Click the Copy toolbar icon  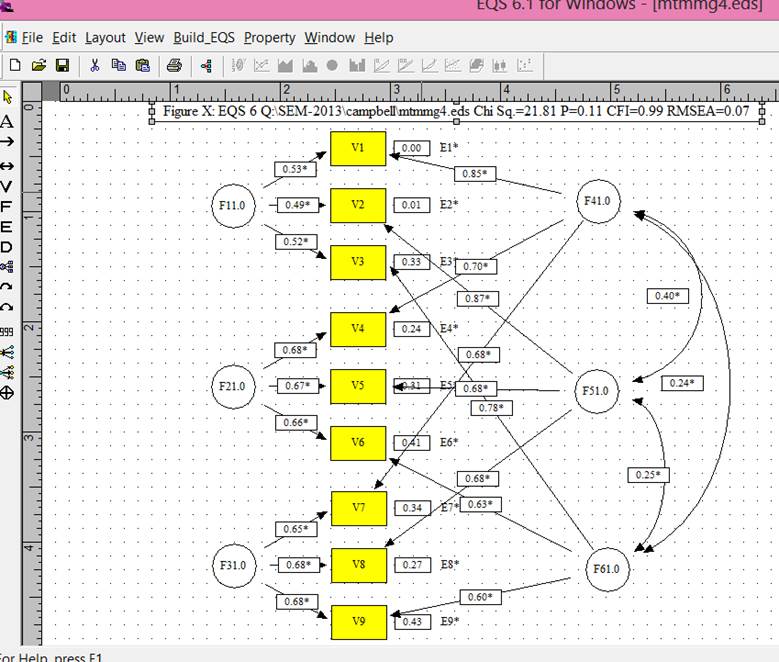[118, 65]
